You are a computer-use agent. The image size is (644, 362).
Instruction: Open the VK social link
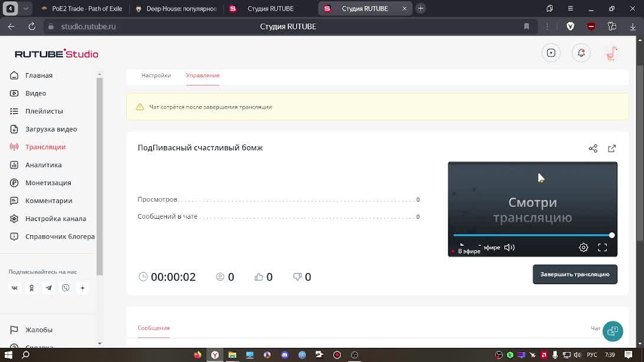point(15,288)
